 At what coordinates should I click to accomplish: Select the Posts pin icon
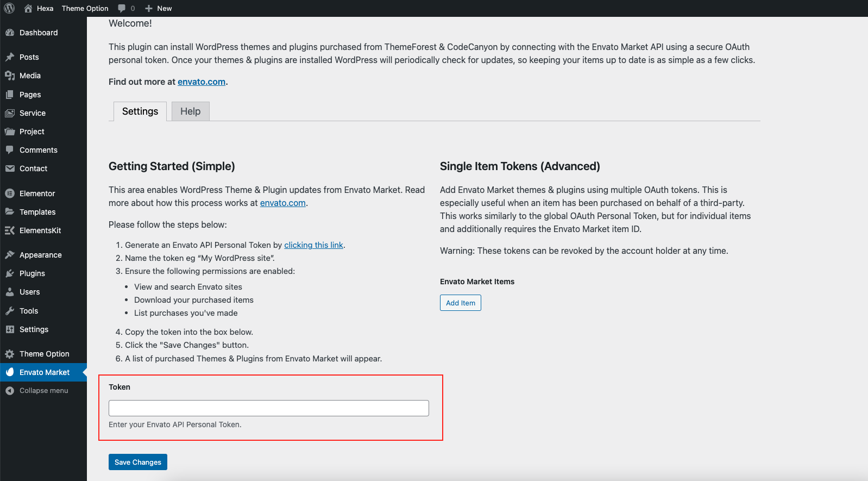(x=10, y=57)
